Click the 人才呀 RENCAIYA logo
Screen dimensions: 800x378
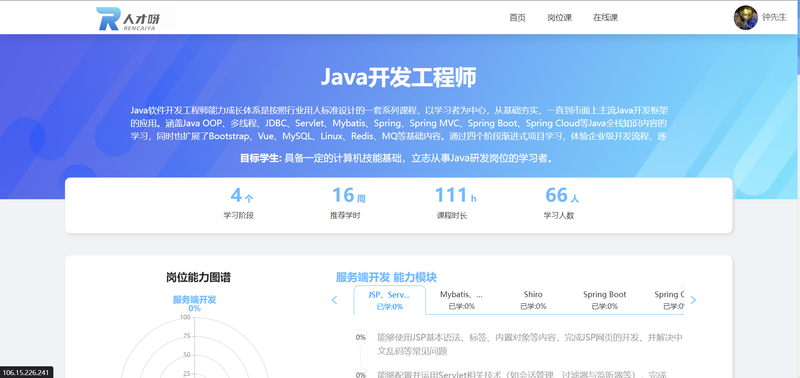point(129,19)
